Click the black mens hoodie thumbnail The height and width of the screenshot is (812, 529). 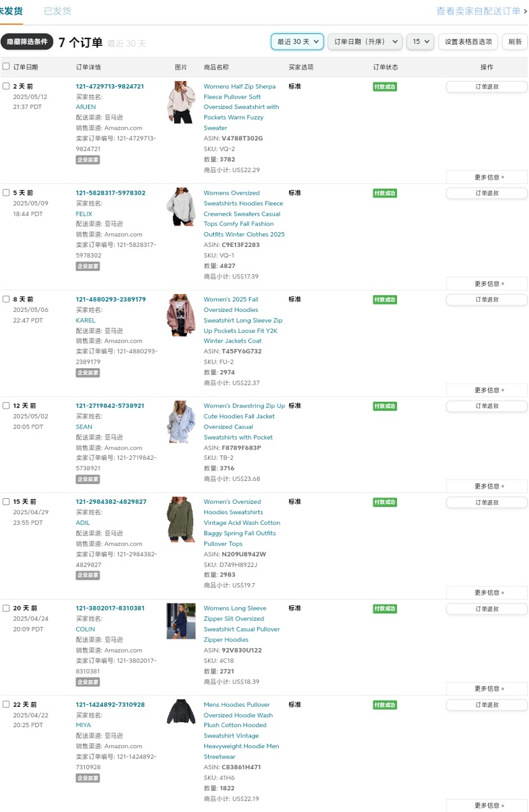click(x=181, y=711)
